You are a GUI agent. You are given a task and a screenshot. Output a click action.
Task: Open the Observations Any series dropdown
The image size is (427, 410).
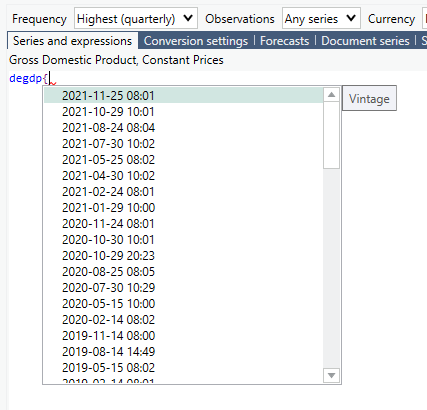pos(321,19)
